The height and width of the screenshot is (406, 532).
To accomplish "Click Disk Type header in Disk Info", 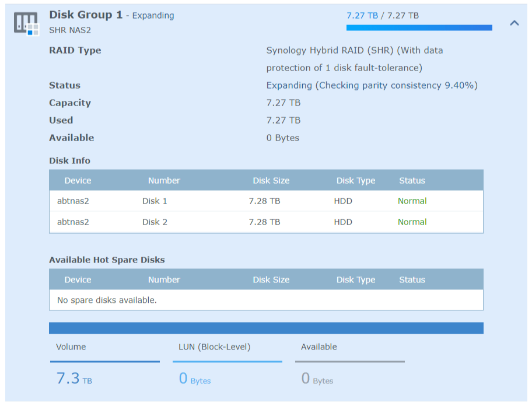I will [356, 181].
